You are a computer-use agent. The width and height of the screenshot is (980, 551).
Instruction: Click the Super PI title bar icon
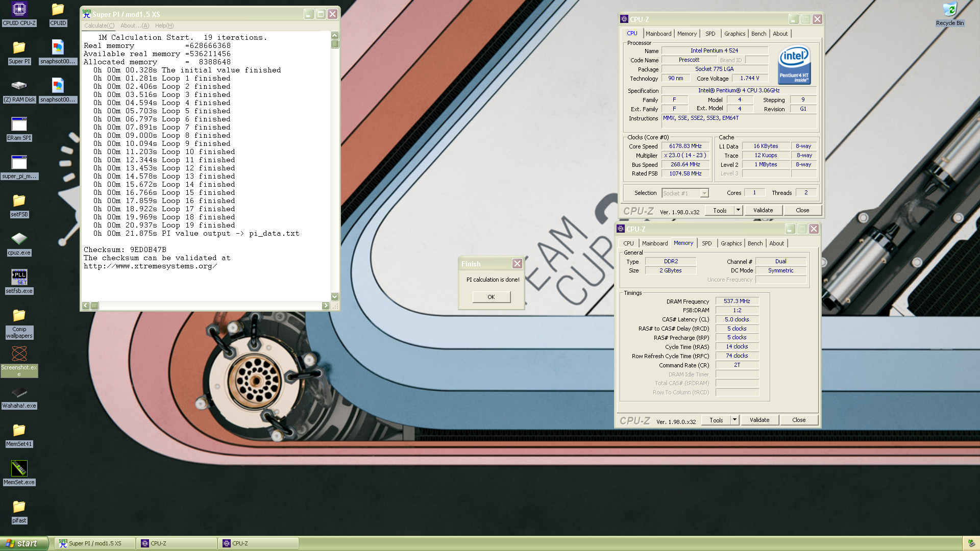click(x=87, y=14)
